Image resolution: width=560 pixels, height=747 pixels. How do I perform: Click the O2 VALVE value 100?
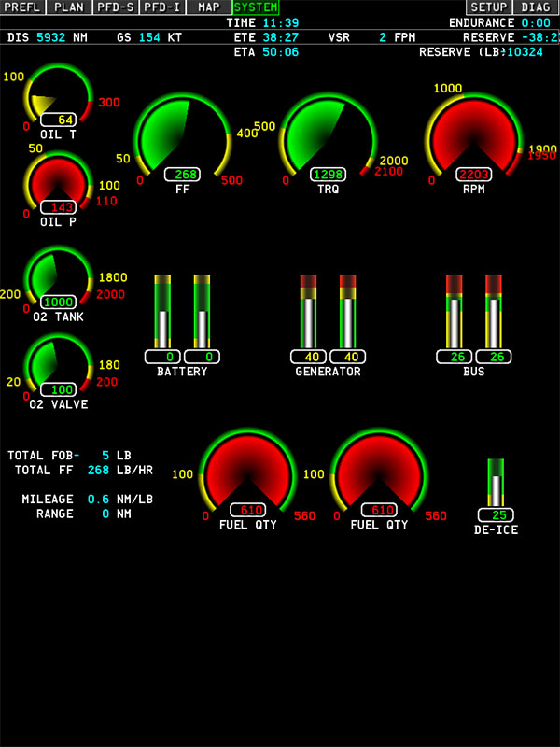[58, 389]
